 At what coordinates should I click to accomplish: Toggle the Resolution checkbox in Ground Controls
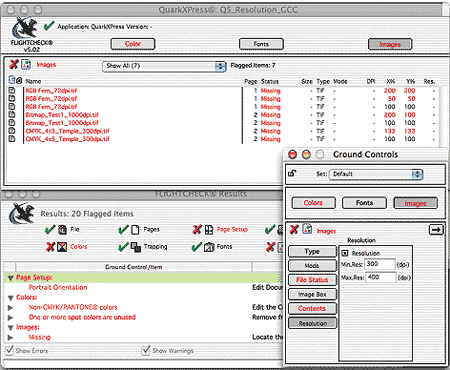(x=345, y=253)
